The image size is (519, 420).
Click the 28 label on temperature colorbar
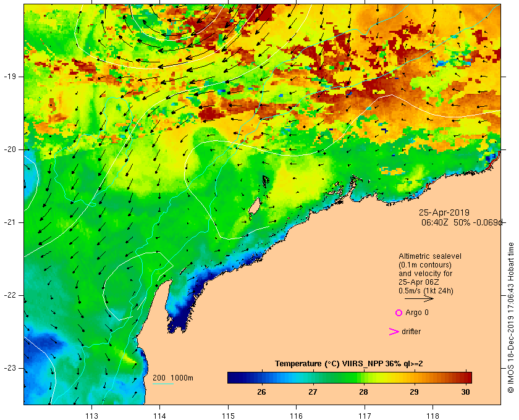pyautogui.click(x=363, y=392)
